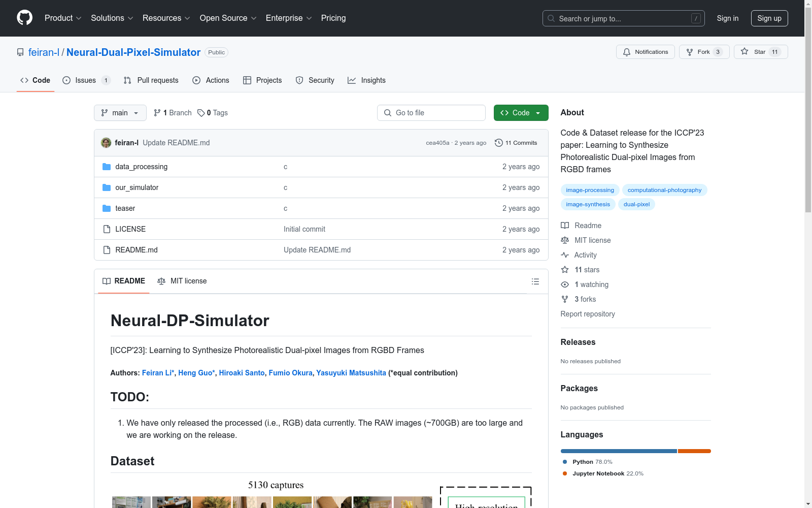Open commit cea405a
The height and width of the screenshot is (508, 812).
[437, 143]
